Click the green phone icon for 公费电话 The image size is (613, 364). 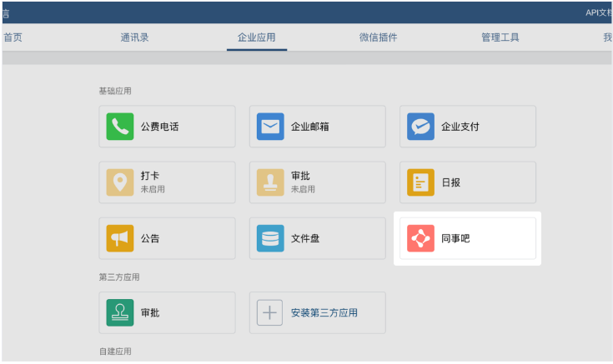tap(120, 127)
